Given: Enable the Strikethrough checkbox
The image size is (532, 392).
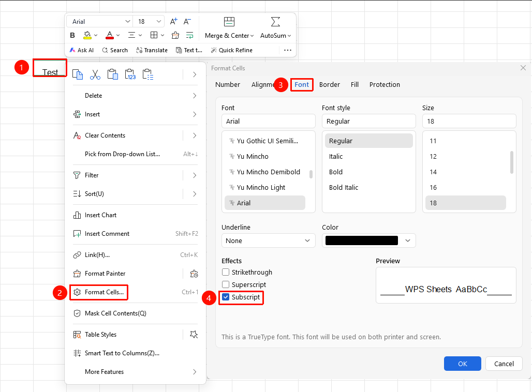Looking at the screenshot, I should tap(226, 273).
